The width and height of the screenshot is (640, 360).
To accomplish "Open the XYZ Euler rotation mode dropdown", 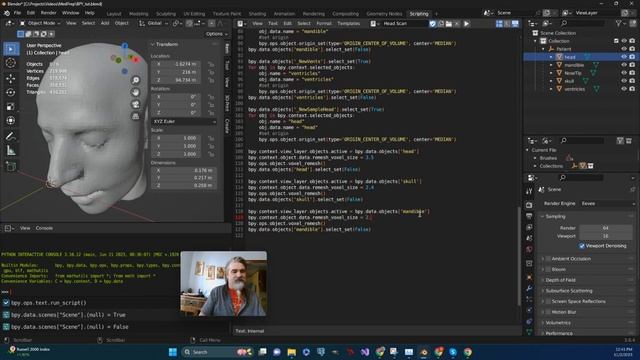I will coord(184,121).
